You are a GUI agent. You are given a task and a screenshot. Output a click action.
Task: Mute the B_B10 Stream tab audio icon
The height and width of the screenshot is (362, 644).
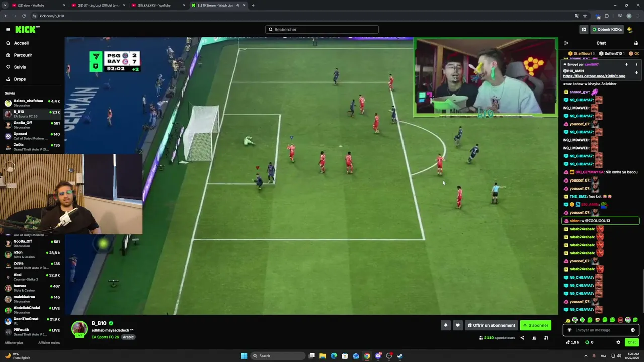238,5
